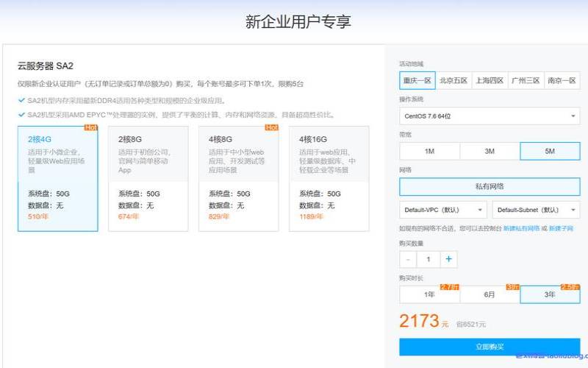Click the 829/年 price text
The image size is (588, 368).
click(219, 216)
